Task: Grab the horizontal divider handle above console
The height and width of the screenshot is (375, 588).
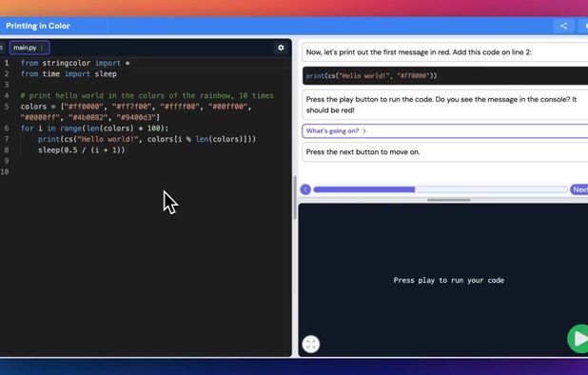Action: tap(448, 200)
